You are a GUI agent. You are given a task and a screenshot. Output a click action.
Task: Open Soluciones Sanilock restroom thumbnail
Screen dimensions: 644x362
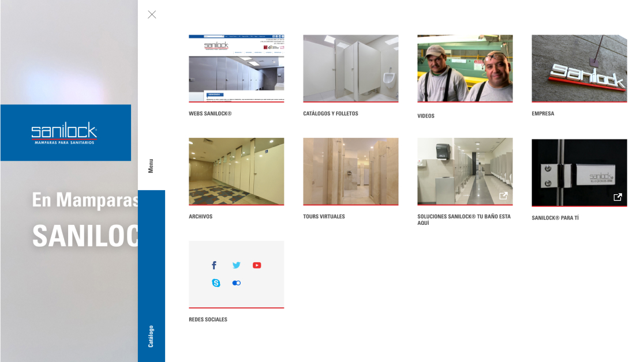(465, 172)
